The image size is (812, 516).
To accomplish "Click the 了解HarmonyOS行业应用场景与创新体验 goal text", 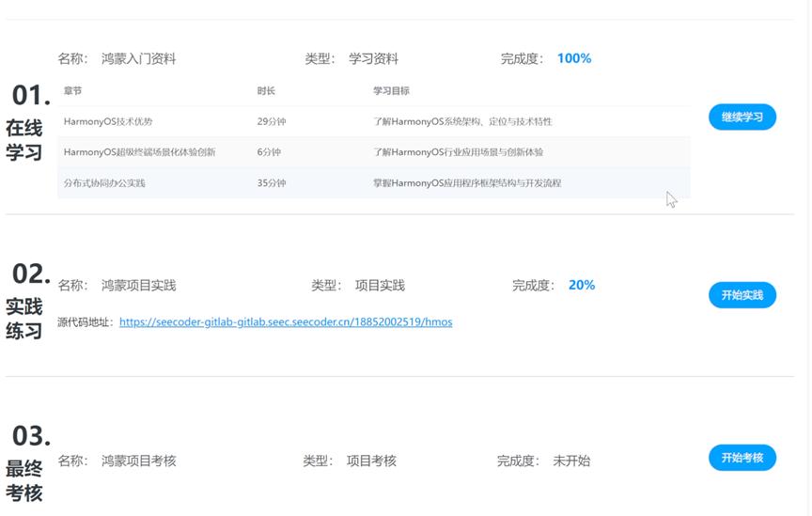I will (459, 152).
